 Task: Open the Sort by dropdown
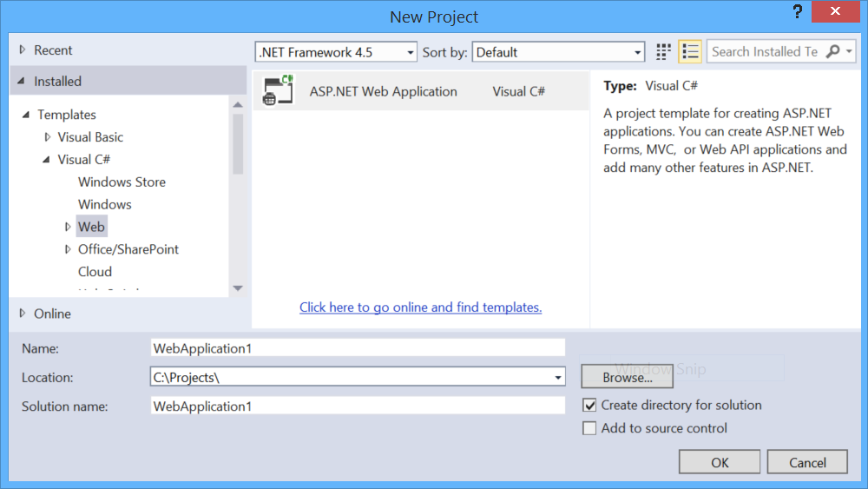coord(558,52)
